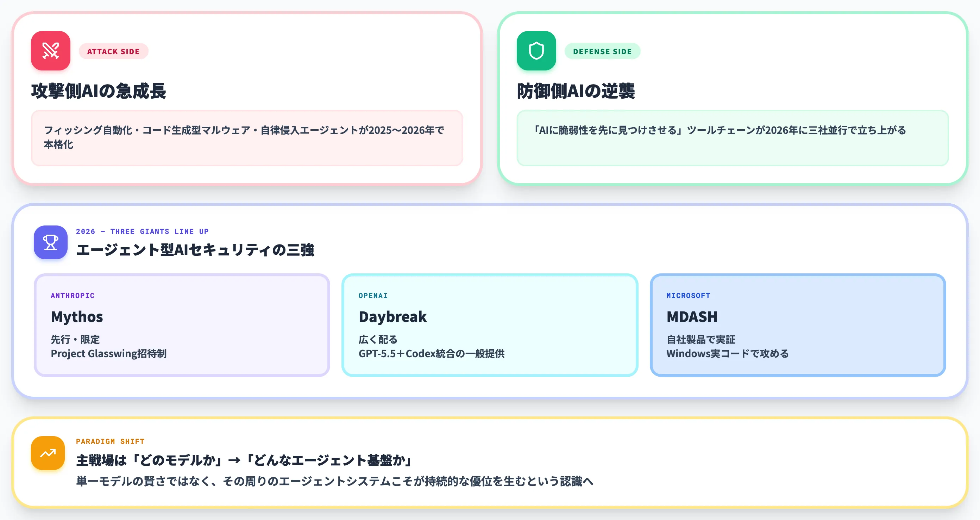Viewport: 980px width, 520px height.
Task: Click the heading 防御側AIの逆襲
Action: tap(576, 91)
